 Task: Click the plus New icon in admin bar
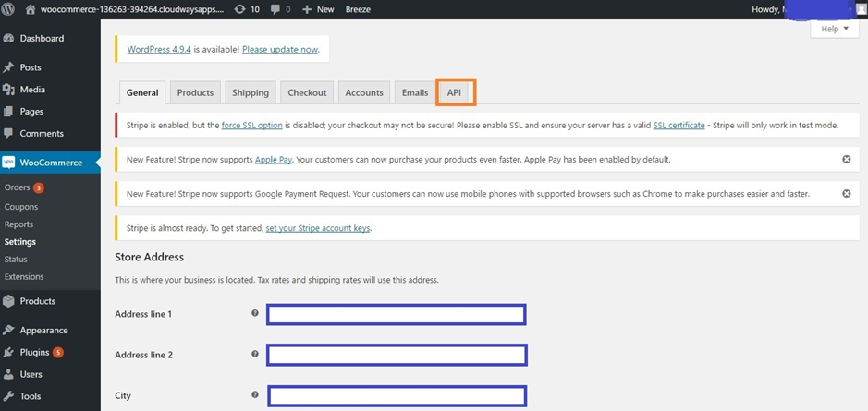click(x=307, y=9)
